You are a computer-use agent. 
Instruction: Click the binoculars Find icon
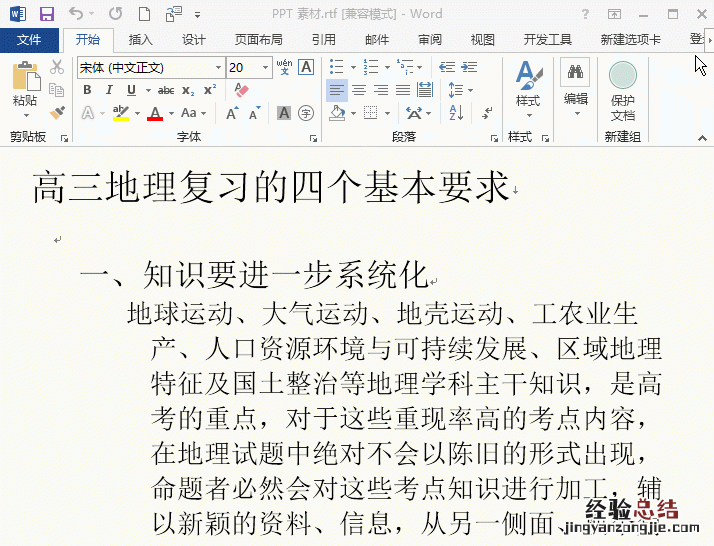[x=575, y=74]
